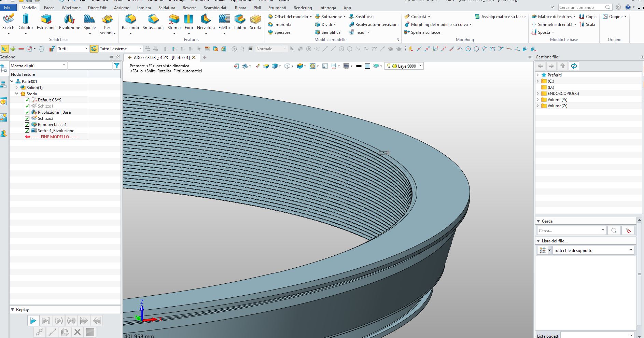Expand the ENDOSCOPIO(X:) drive

(x=538, y=94)
